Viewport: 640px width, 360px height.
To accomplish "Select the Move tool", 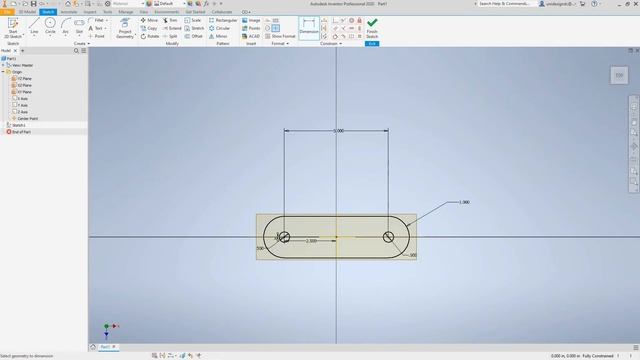I will 149,20.
